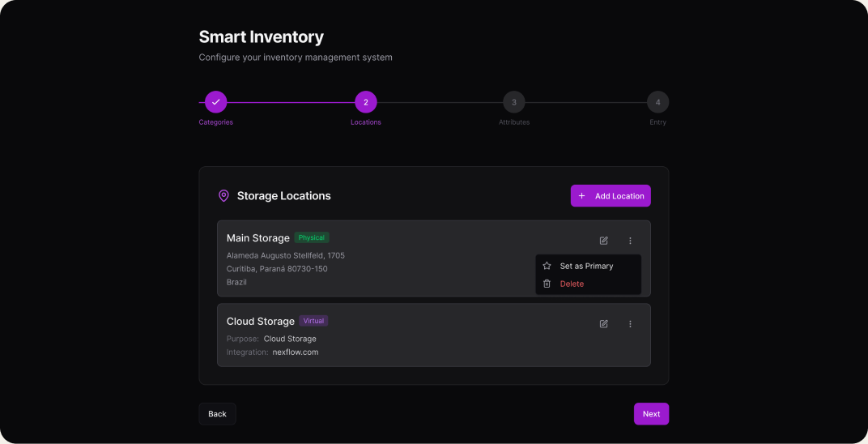Click the Next button
Viewport: 868px width, 444px height.
coord(651,414)
